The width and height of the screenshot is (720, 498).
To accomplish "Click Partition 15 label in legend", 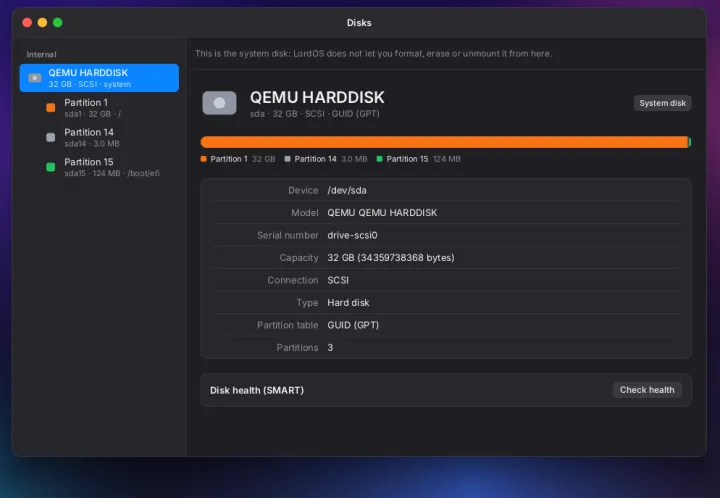I will 407,159.
